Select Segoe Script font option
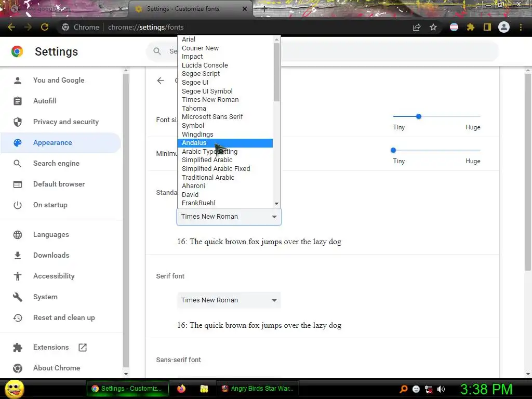This screenshot has height=399, width=532. tap(225, 74)
